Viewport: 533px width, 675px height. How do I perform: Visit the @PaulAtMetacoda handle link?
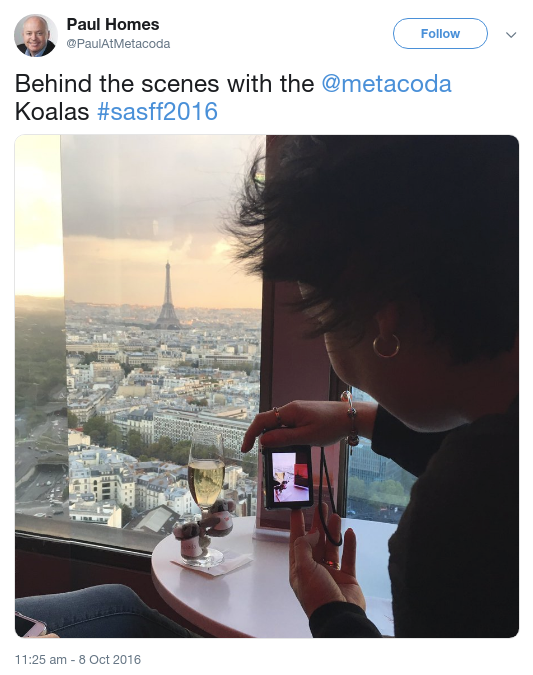coord(118,43)
